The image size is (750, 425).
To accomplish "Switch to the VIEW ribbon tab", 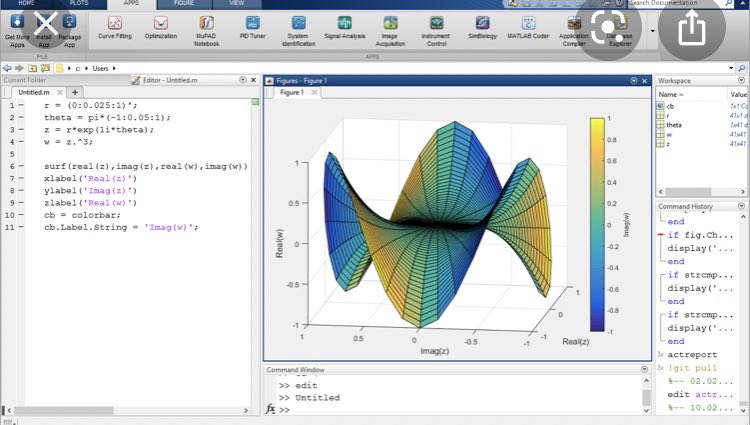I will pyautogui.click(x=236, y=4).
